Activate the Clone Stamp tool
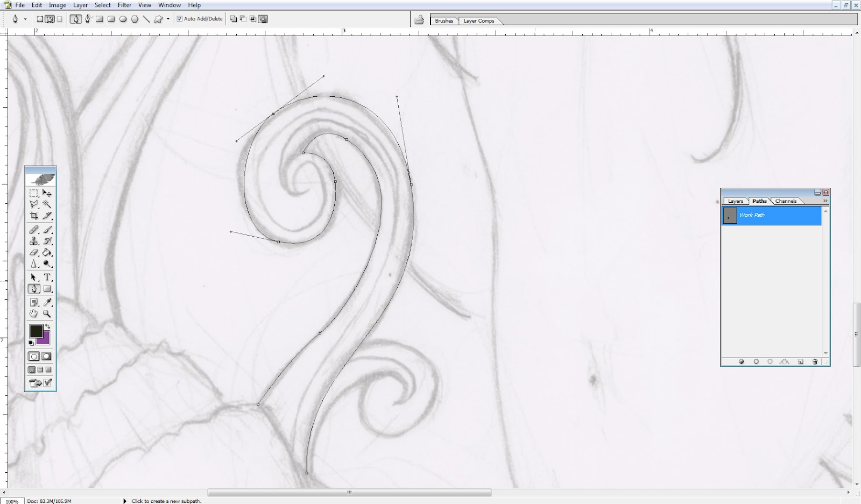Screen dimensions: 861x504 coord(34,241)
